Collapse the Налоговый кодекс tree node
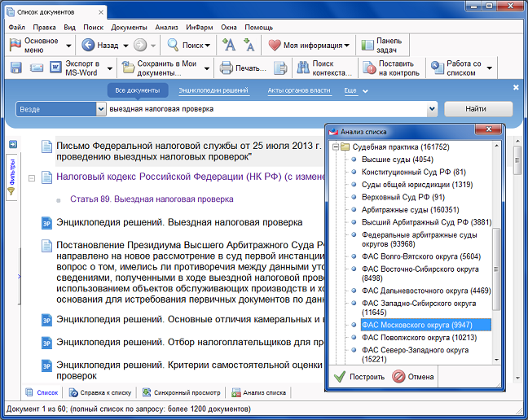Screen dimensions: 528x420 click(x=32, y=177)
